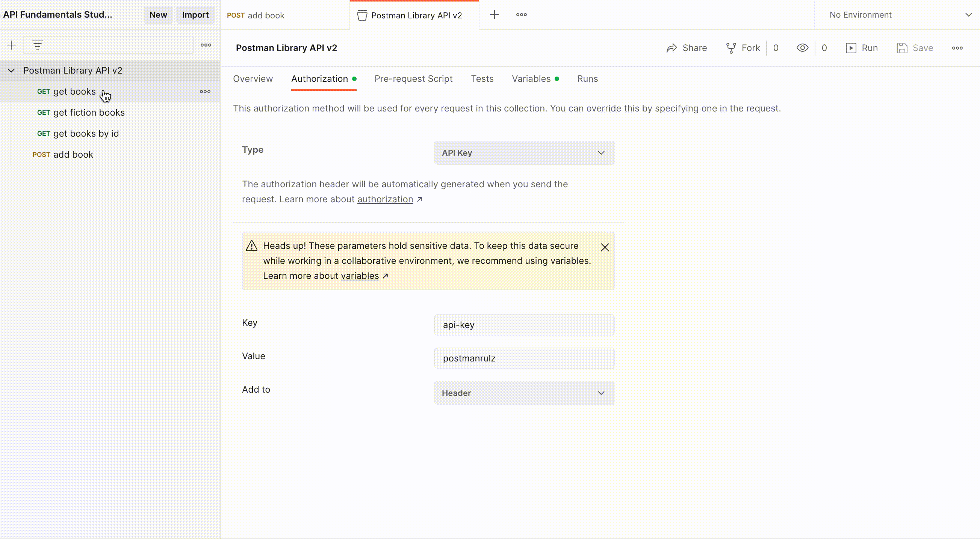
Task: Open a new request tab with the plus icon
Action: [494, 15]
